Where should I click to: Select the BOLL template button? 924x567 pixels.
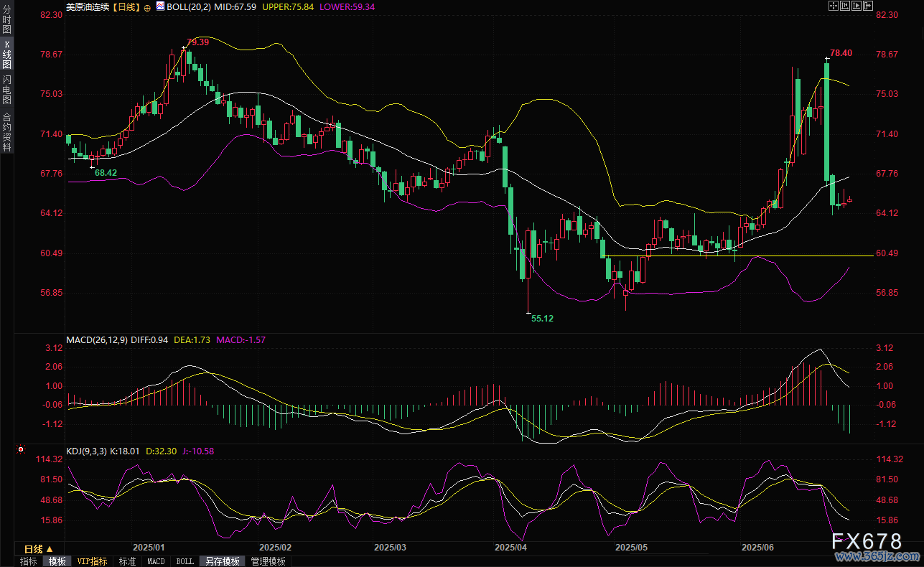coord(185,561)
